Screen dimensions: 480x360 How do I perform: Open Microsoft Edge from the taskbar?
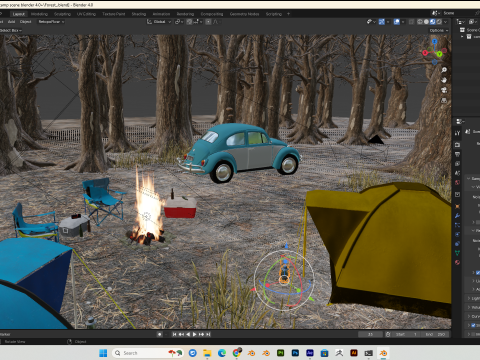(222, 353)
